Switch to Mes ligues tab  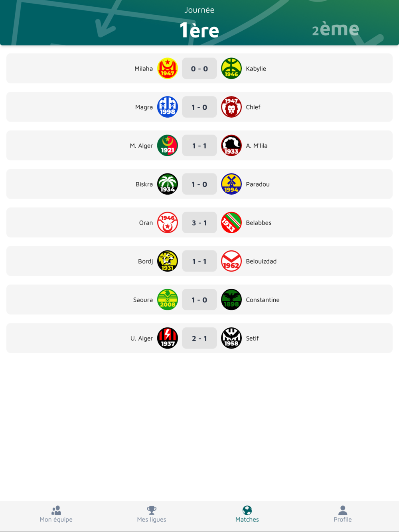point(152,514)
